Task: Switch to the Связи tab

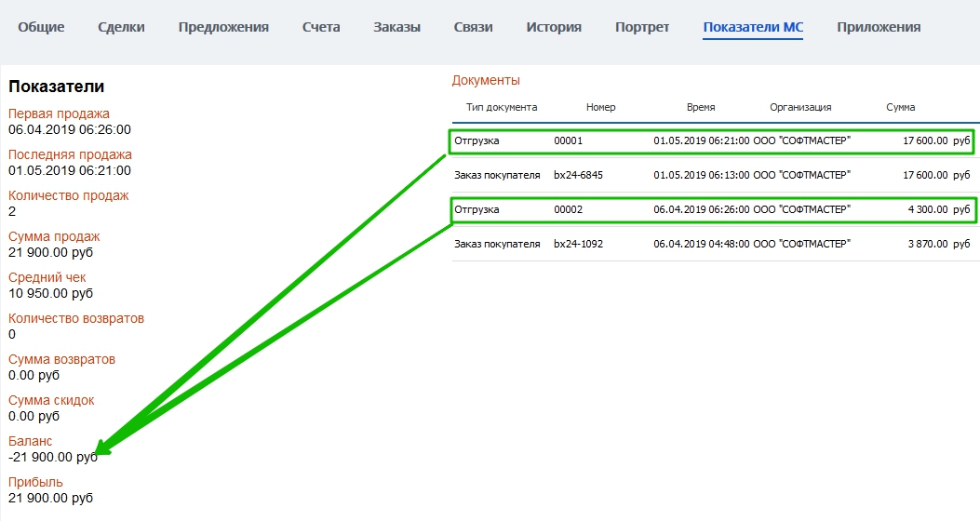Action: 473,27
